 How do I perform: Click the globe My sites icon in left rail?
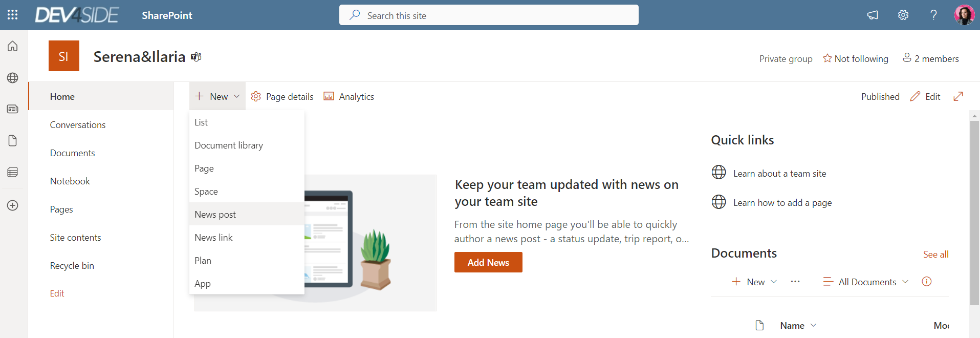pyautogui.click(x=13, y=78)
